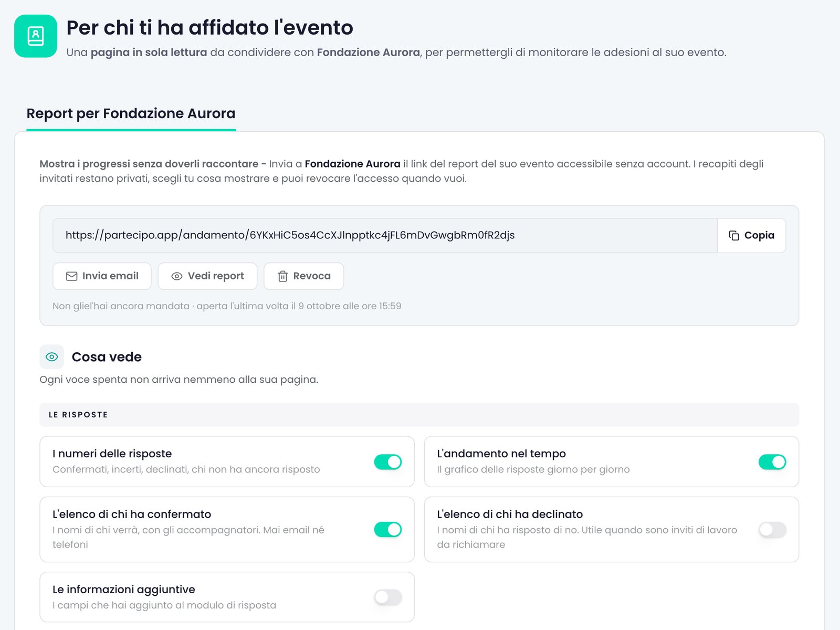Click the green contact-book header icon
The width and height of the screenshot is (840, 630).
pos(36,36)
